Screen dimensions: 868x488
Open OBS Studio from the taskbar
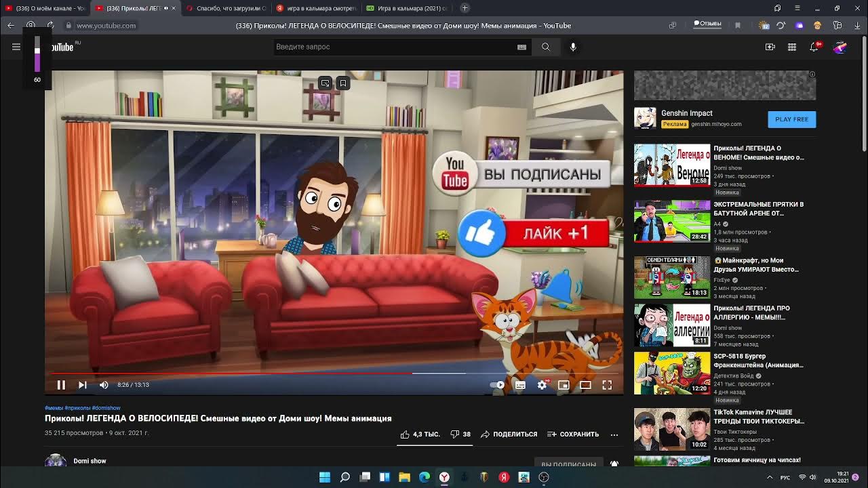click(x=544, y=477)
